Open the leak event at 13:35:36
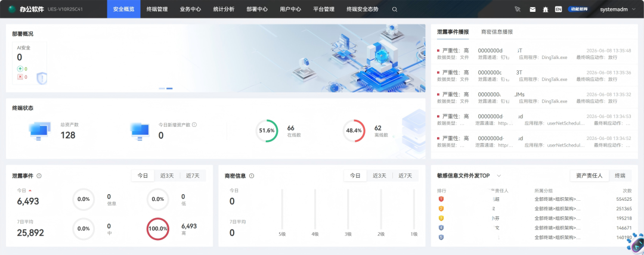This screenshot has width=644, height=255. pos(534,76)
